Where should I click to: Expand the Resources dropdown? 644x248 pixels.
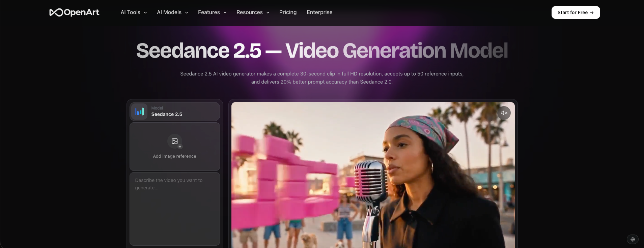(253, 12)
